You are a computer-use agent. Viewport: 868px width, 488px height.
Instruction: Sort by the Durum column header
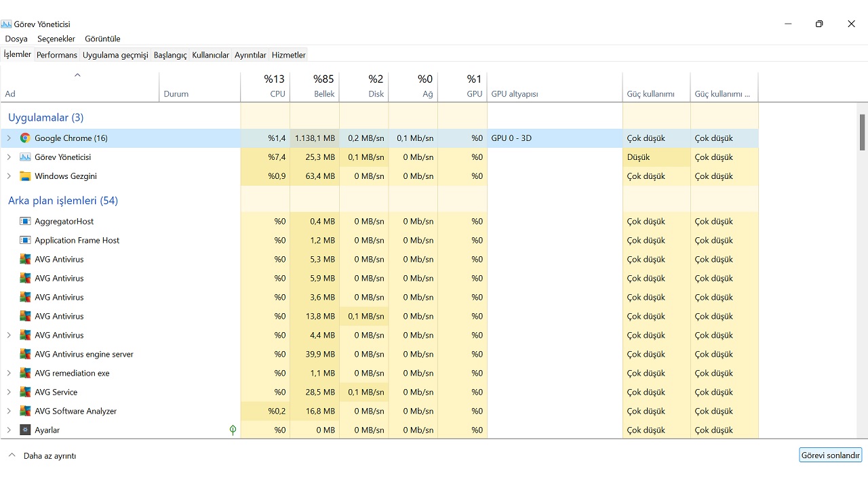point(200,87)
